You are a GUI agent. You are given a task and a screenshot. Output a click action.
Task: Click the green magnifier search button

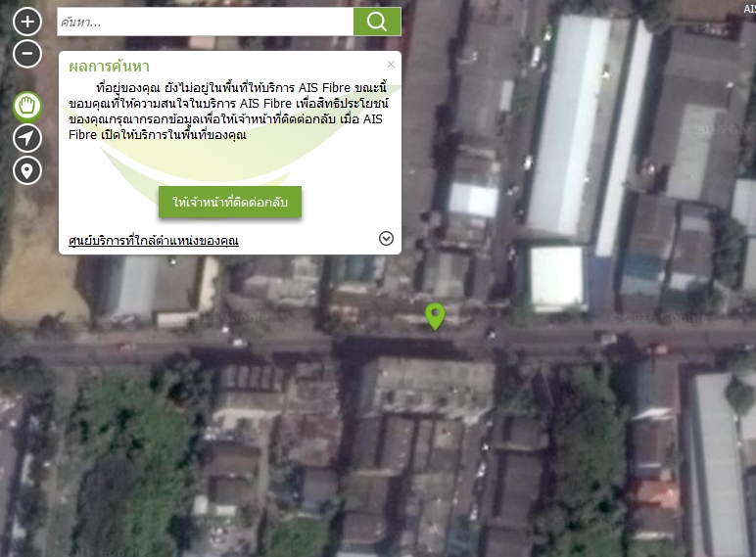pyautogui.click(x=377, y=22)
